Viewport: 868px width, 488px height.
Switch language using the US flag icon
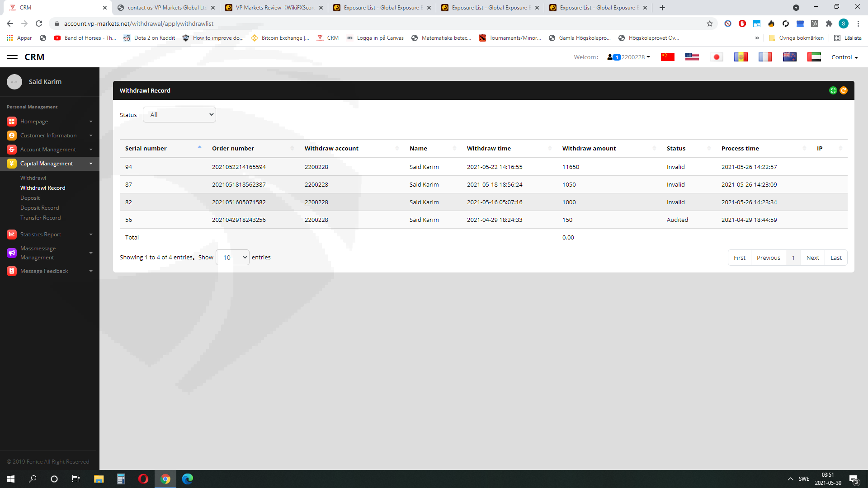tap(692, 57)
